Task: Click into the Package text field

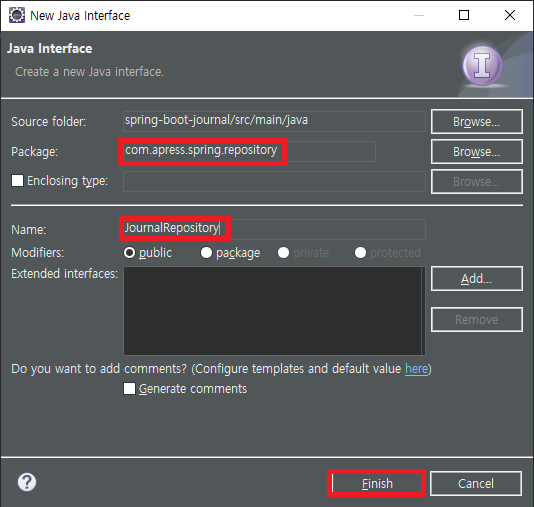Action: pyautogui.click(x=249, y=151)
